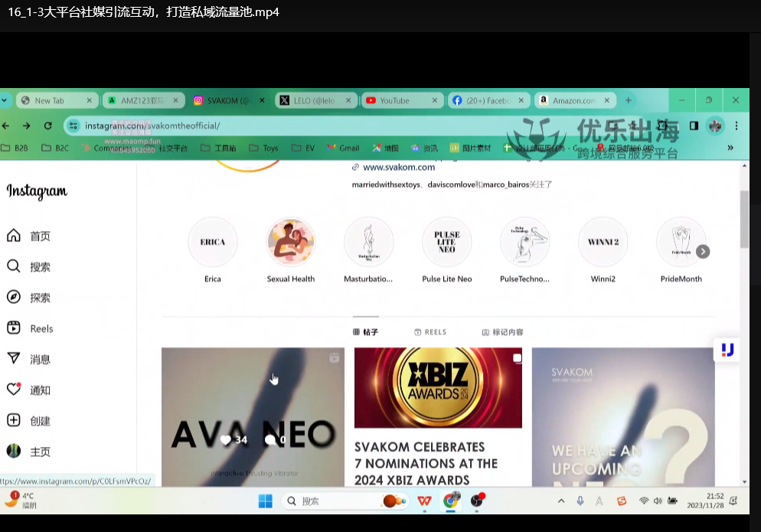Click the Windows taskbar search box
The image size is (761, 532).
click(x=345, y=501)
